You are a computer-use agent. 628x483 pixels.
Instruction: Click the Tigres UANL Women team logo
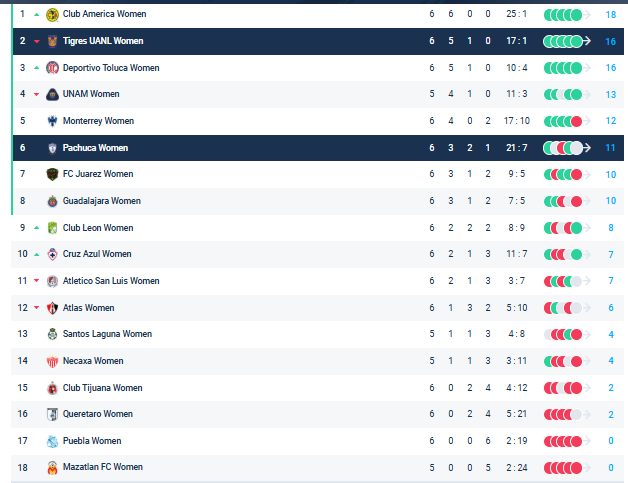(x=52, y=41)
